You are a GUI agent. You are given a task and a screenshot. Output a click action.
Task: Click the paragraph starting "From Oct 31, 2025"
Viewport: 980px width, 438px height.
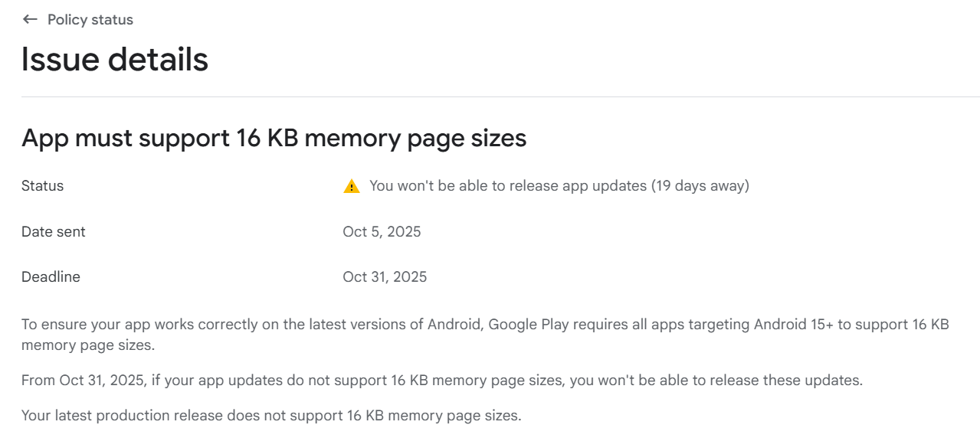(x=441, y=380)
